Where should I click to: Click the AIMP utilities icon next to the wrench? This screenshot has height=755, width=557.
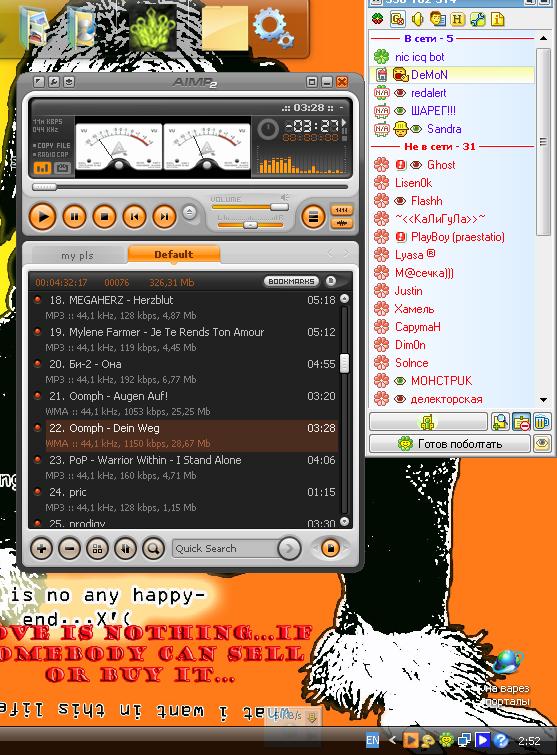(x=69, y=82)
